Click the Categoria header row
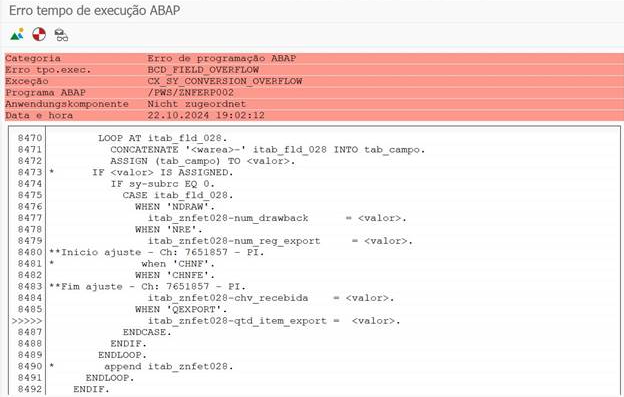The image size is (624, 397). (314, 58)
